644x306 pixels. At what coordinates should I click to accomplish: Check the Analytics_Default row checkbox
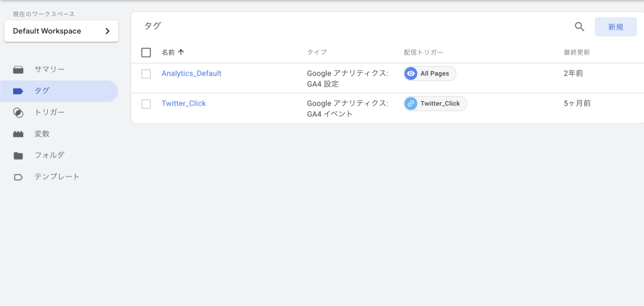[x=146, y=74]
